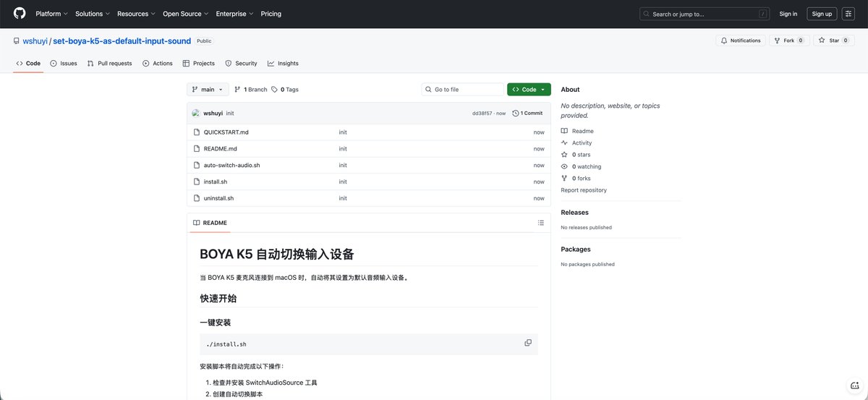Open 0 watching link in sidebar
This screenshot has width=868, height=400.
581,166
